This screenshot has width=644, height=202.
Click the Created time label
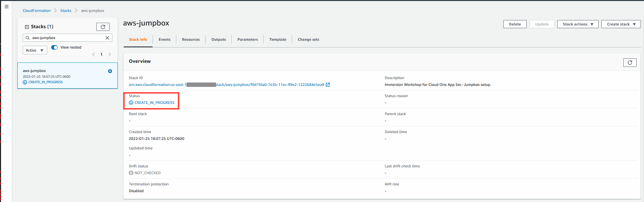point(140,132)
